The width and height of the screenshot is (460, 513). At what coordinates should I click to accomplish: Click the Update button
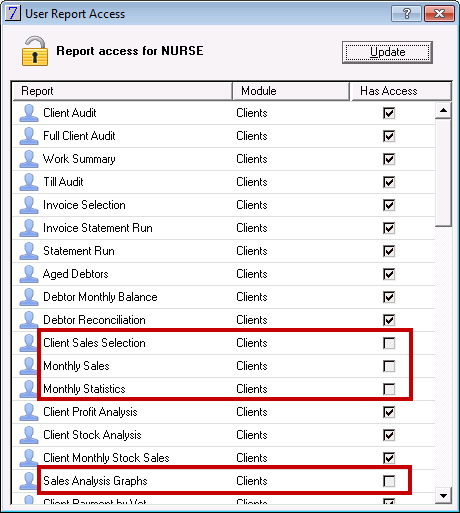(x=387, y=52)
